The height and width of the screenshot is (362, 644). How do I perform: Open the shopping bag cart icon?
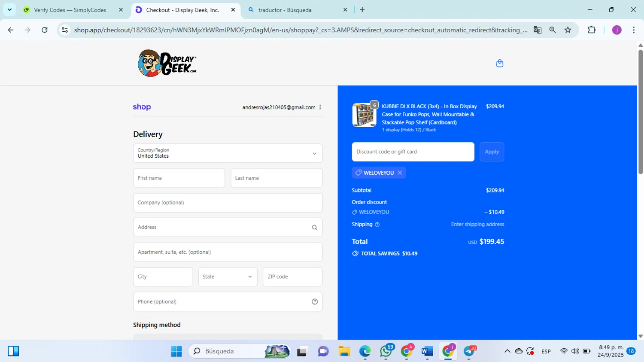tap(499, 64)
